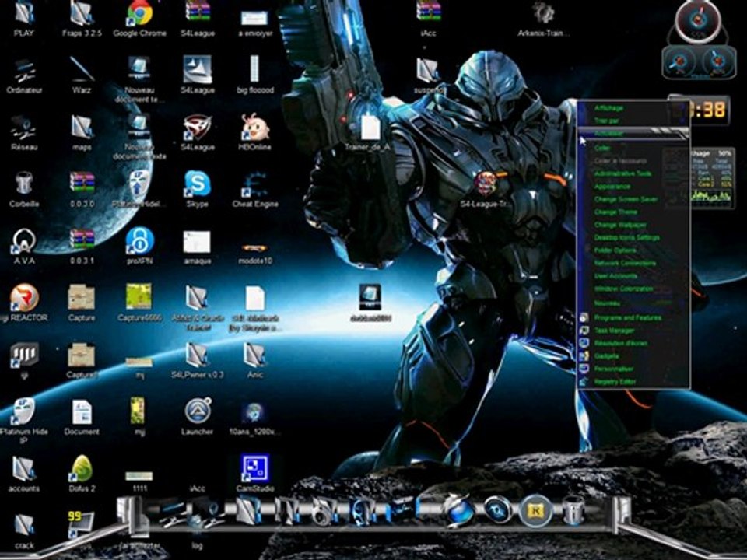Open the 0.0.3.0 archive icon
Image resolution: width=747 pixels, height=560 pixels.
pos(82,189)
